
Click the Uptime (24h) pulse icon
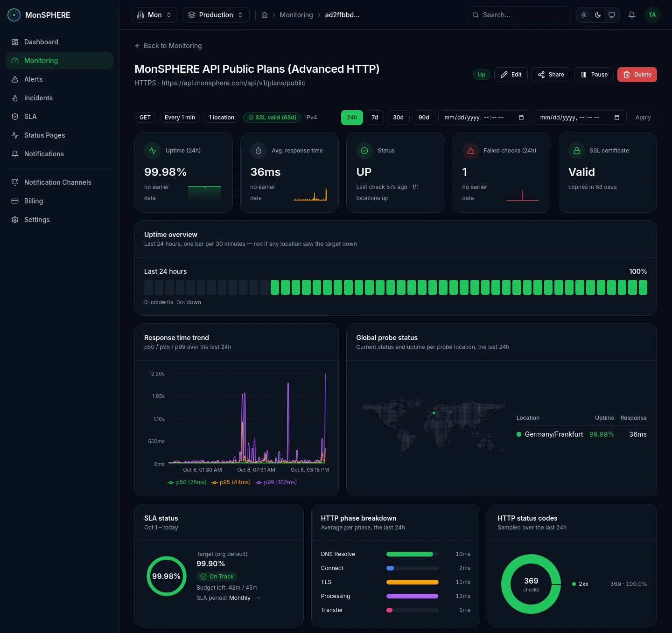coord(153,151)
